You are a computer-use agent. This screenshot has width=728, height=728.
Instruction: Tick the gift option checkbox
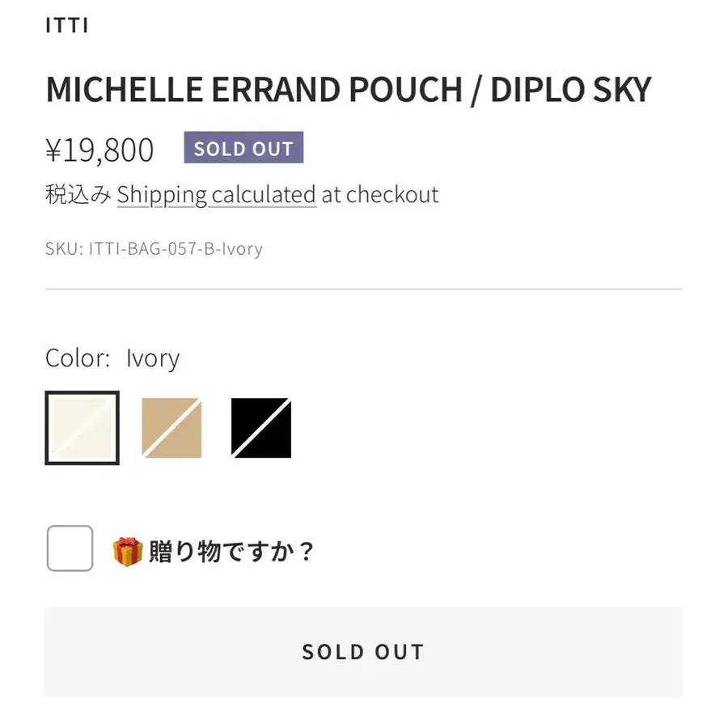(x=70, y=548)
